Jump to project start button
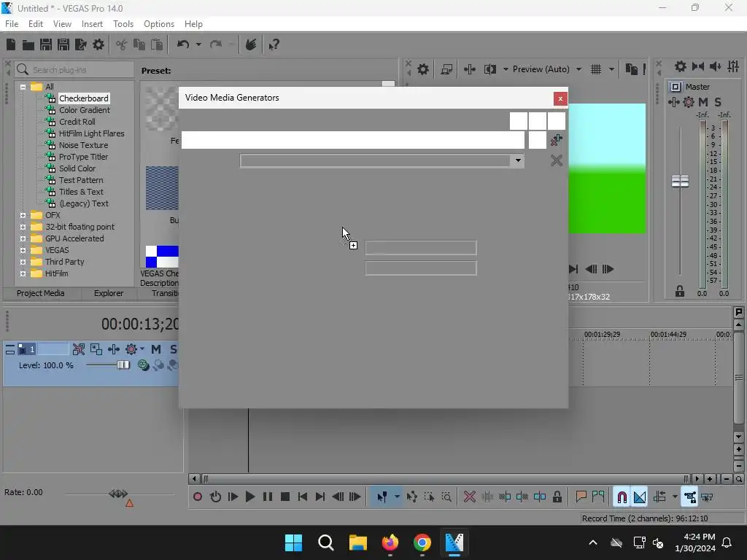 [x=303, y=497]
